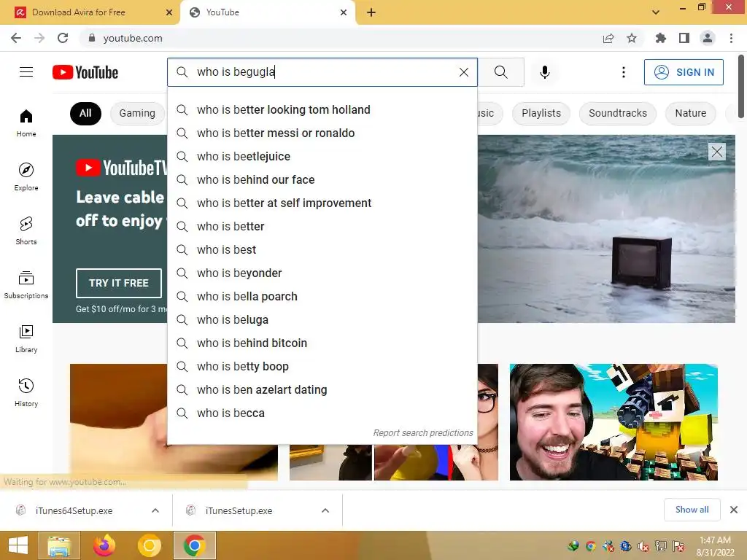Open Subscriptions in the sidebar

click(26, 285)
